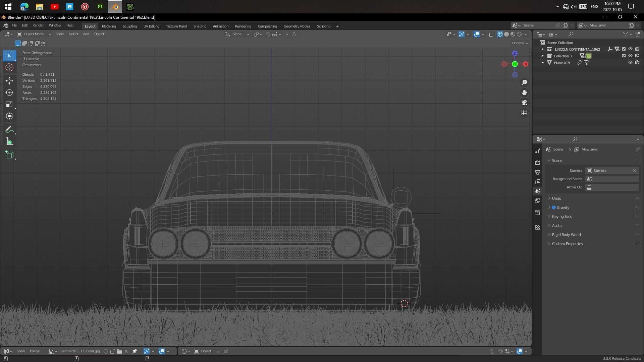The image size is (644, 362).
Task: Open the Texture properties tab
Action: 538,227
